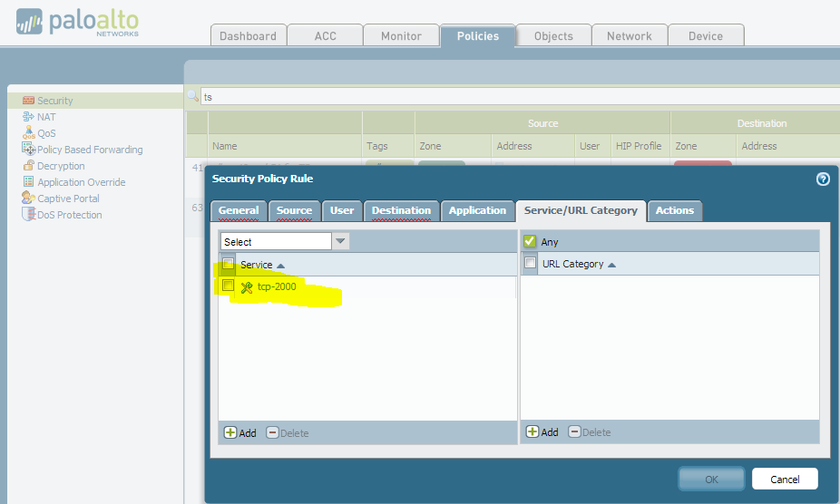The image size is (840, 504).
Task: Click the Application Override icon
Action: pyautogui.click(x=28, y=181)
